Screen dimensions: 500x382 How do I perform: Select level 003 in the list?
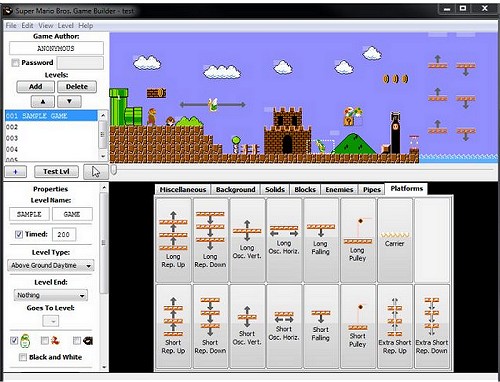pyautogui.click(x=51, y=138)
